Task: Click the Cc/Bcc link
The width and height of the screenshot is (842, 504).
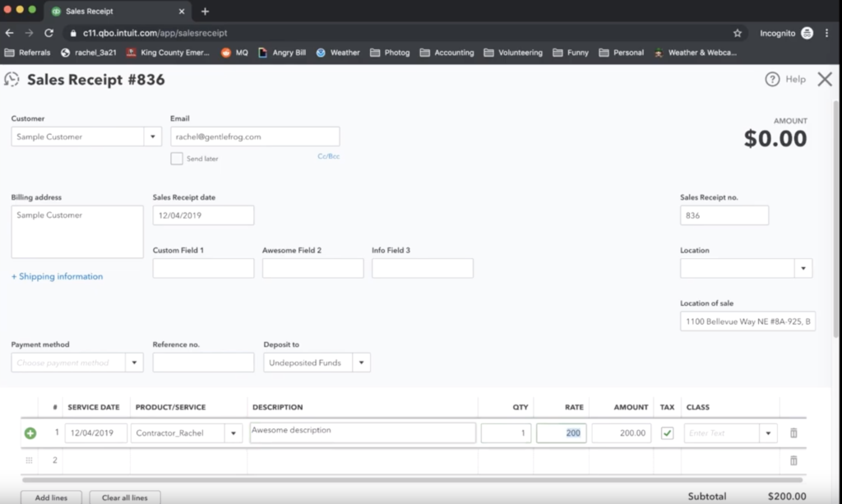Action: pyautogui.click(x=328, y=156)
